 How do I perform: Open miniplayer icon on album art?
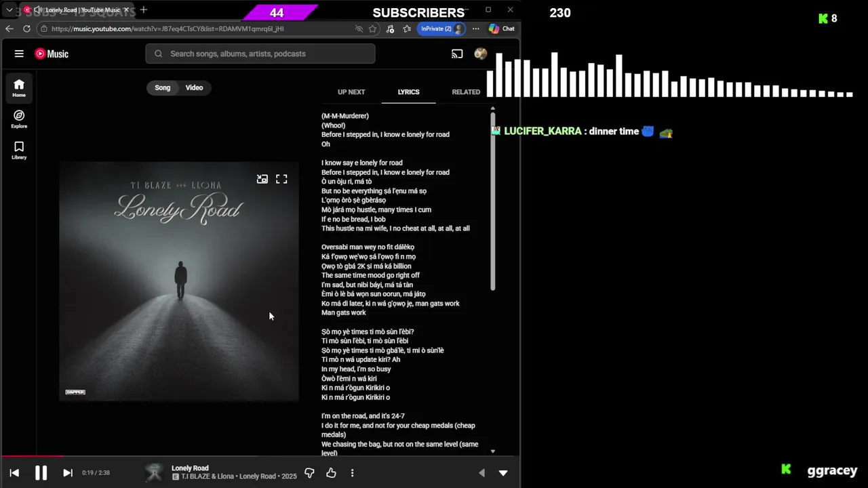pyautogui.click(x=262, y=179)
